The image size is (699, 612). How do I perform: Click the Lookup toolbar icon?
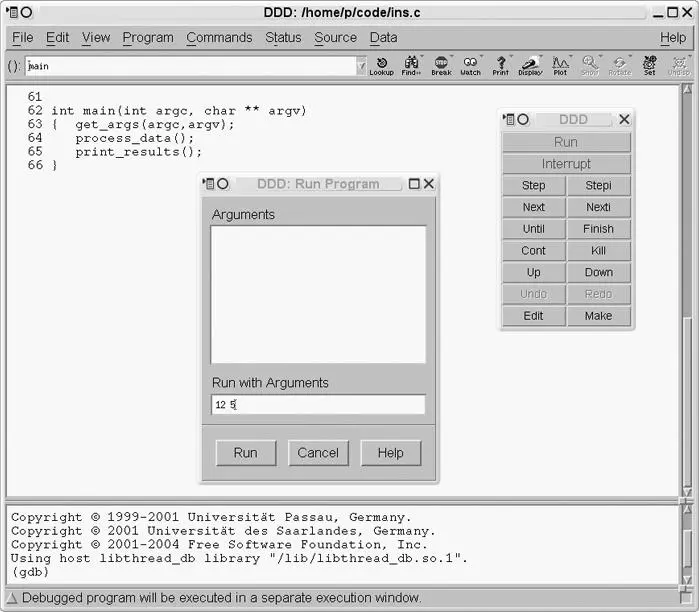click(x=381, y=66)
